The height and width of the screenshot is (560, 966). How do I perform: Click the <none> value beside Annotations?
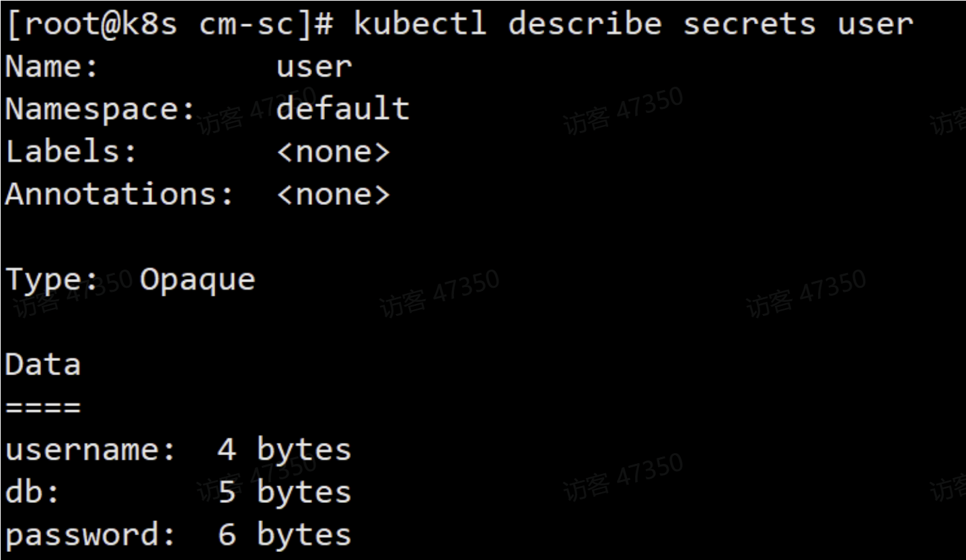tap(333, 195)
